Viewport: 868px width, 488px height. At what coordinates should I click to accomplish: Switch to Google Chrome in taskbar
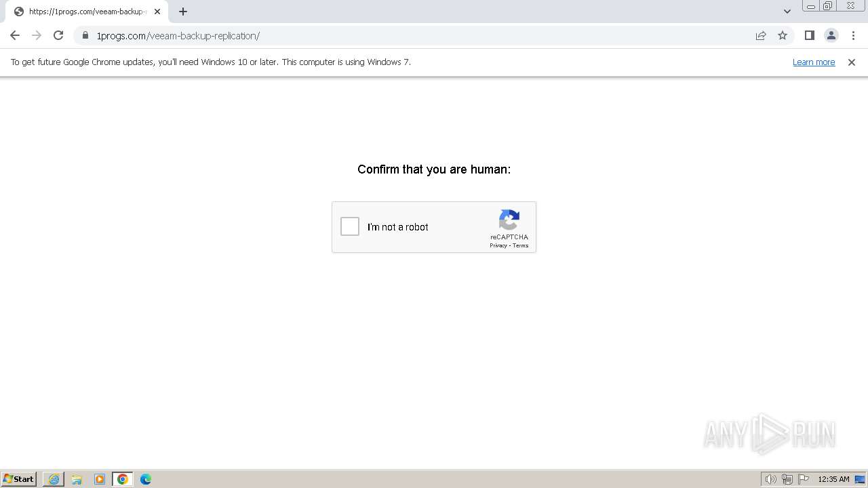(x=123, y=479)
